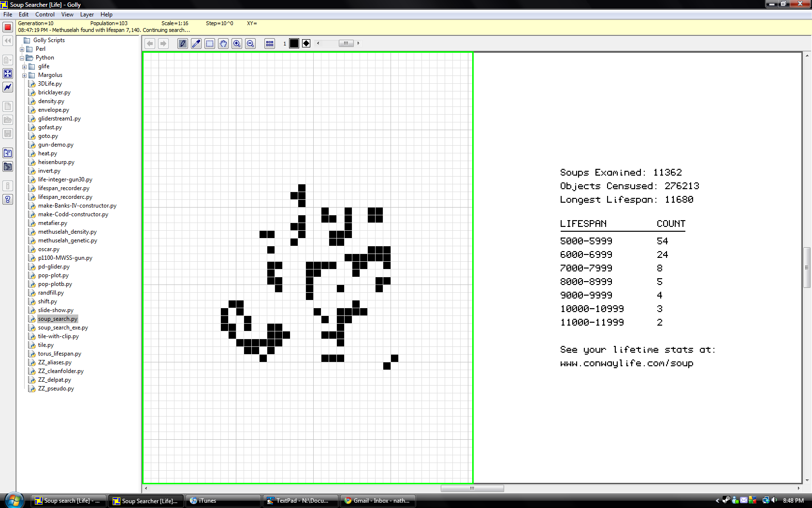Open the Control menu
812x508 pixels.
[45, 15]
